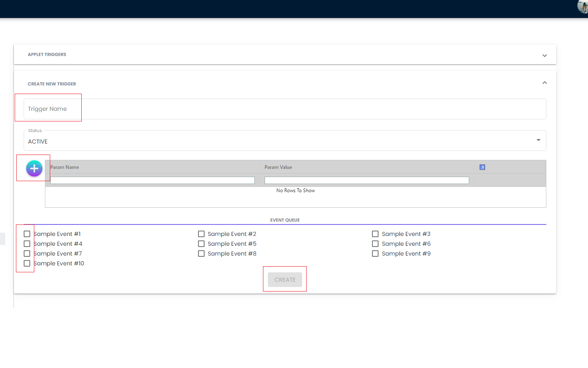Tick the Sample Event #2 checkbox
588x368 pixels.
(201, 234)
